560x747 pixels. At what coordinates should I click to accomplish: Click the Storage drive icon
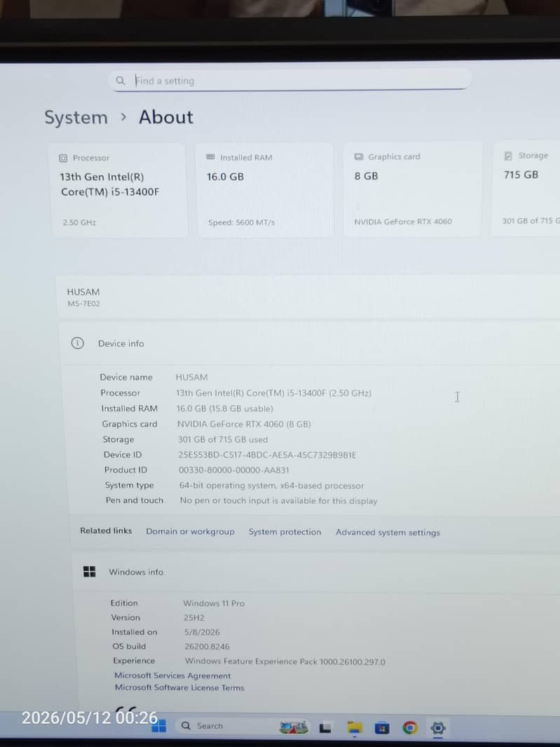(x=508, y=156)
